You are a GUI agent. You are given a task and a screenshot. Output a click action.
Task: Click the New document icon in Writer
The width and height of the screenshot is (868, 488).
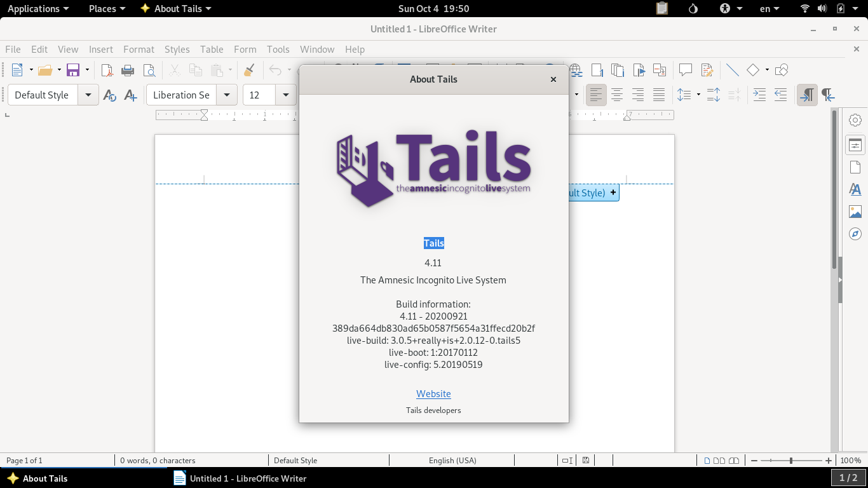click(x=17, y=70)
